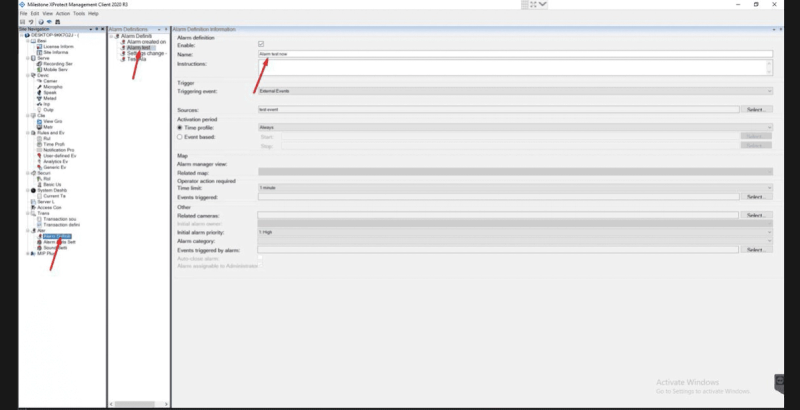Expand the MIP Plug-ins node
Screen dimensions: 800x410
coord(29,253)
